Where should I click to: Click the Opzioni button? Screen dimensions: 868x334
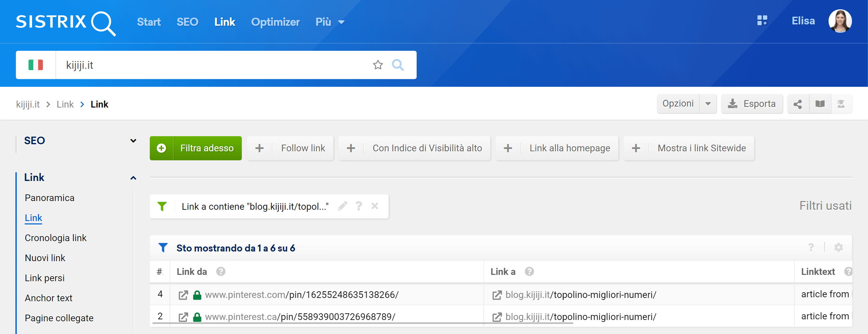coord(678,104)
